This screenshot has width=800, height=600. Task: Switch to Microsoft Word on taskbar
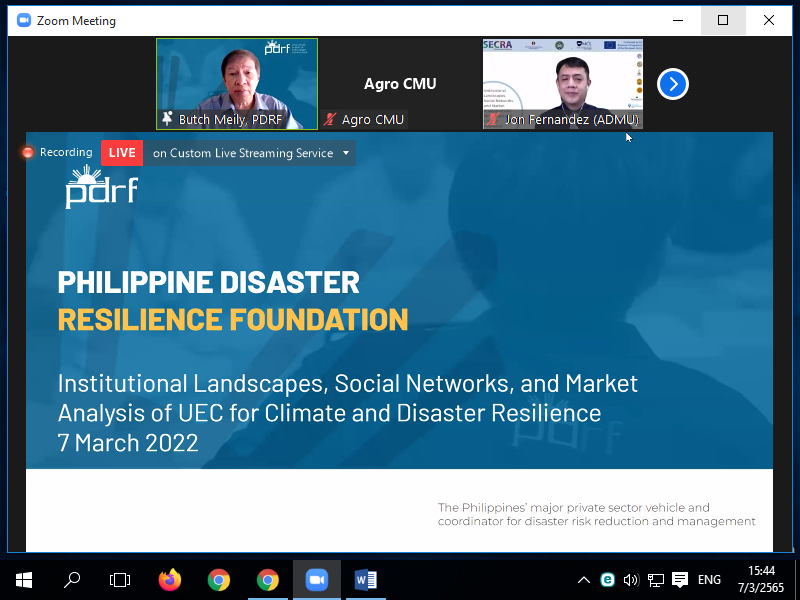[365, 580]
